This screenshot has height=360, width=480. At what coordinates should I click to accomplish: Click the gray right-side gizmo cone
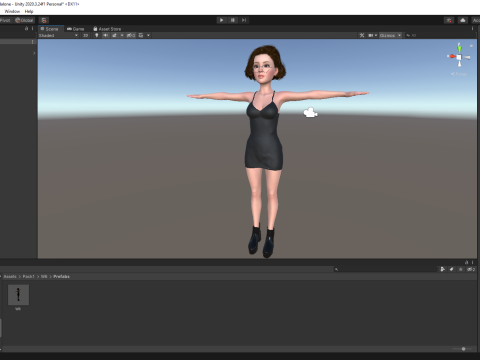point(467,58)
